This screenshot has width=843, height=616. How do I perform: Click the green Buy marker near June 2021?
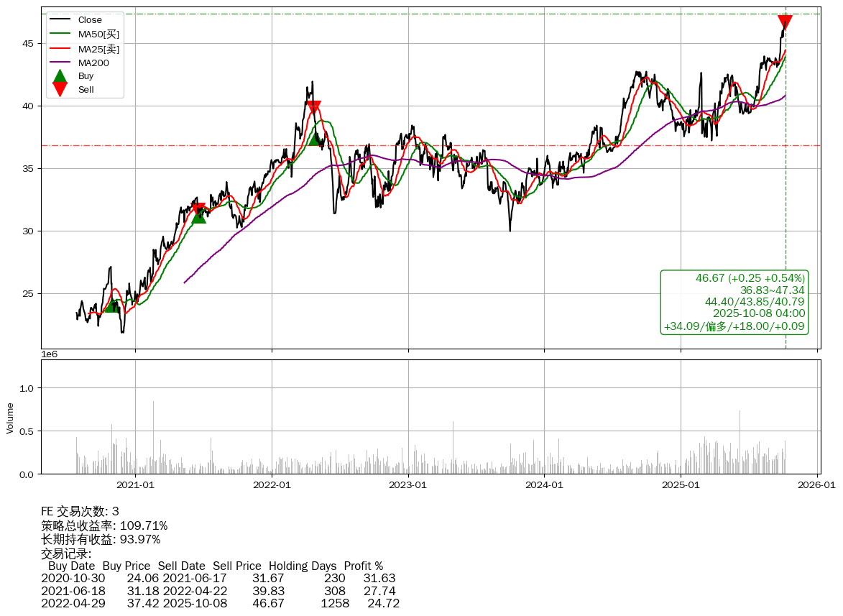tap(199, 216)
